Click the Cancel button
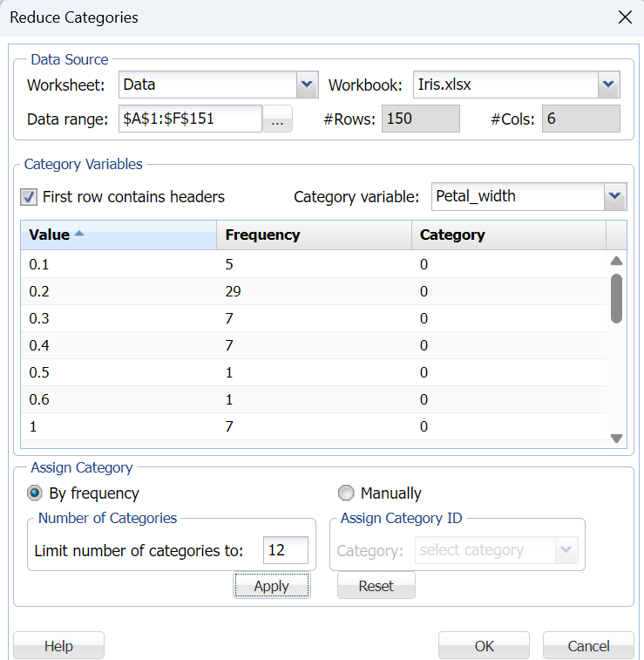644x660 pixels. tap(588, 646)
